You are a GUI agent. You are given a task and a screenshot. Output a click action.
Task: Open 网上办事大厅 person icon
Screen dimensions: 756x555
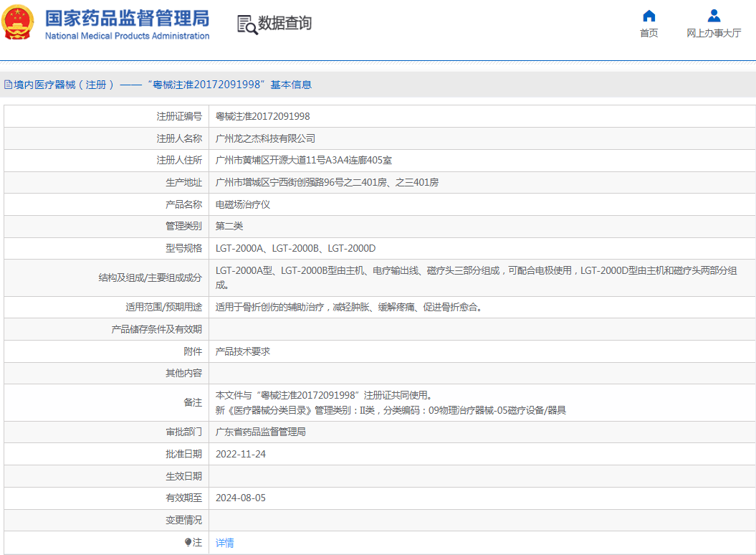(x=714, y=16)
